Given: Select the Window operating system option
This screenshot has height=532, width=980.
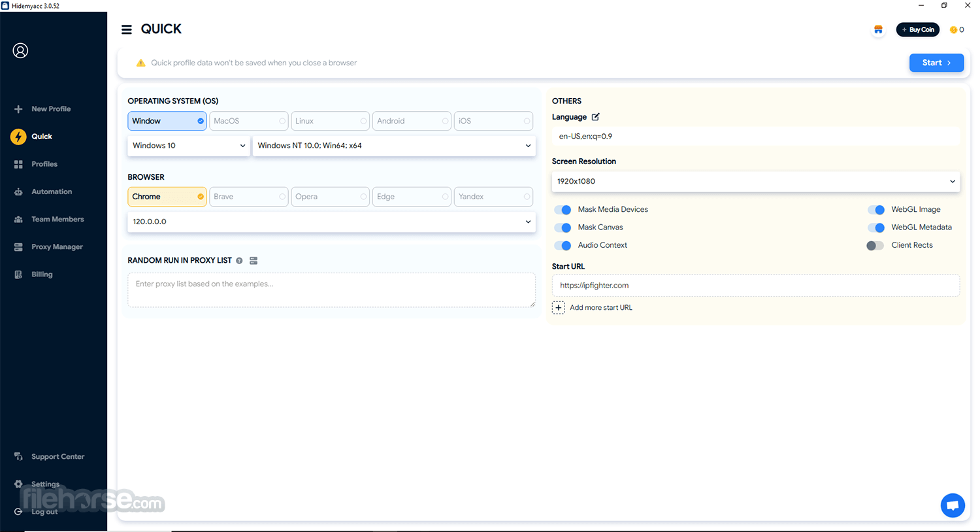Looking at the screenshot, I should coord(167,121).
